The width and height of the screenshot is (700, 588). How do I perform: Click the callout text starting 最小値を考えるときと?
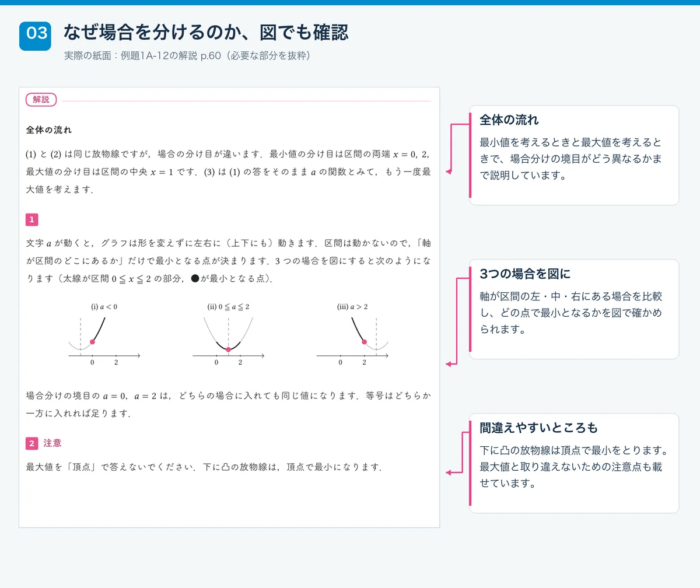tap(570, 159)
